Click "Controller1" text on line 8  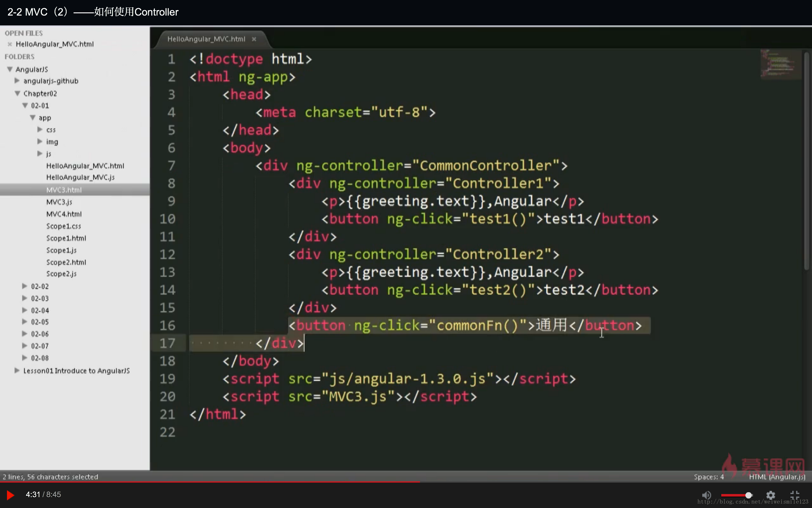tap(498, 184)
